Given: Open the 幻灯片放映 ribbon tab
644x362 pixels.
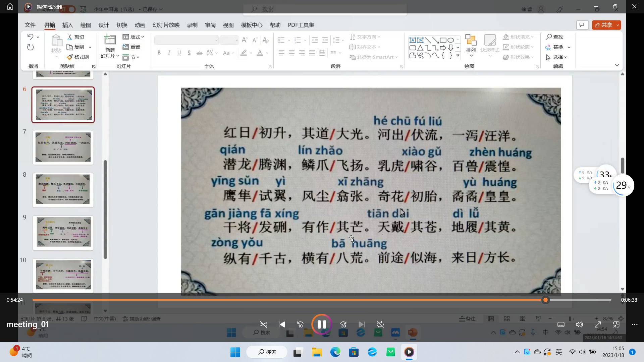Looking at the screenshot, I should [x=166, y=25].
